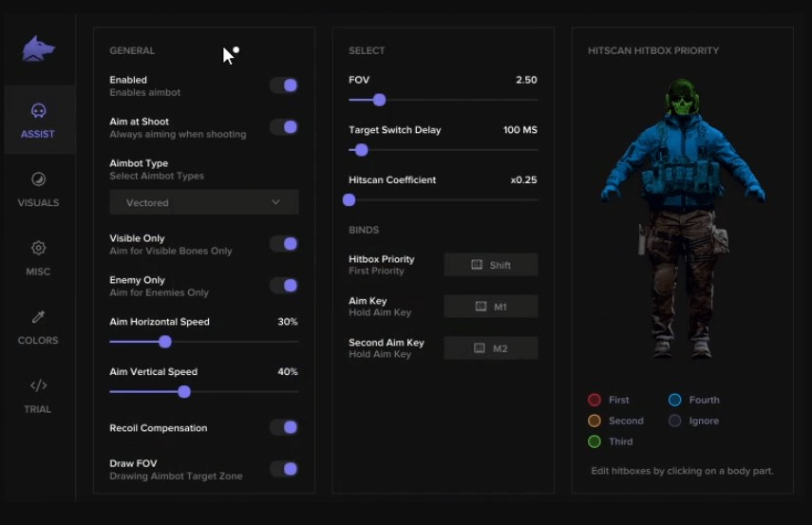Image resolution: width=812 pixels, height=525 pixels.
Task: Click the M1 Aim Key bind button
Action: 491,307
